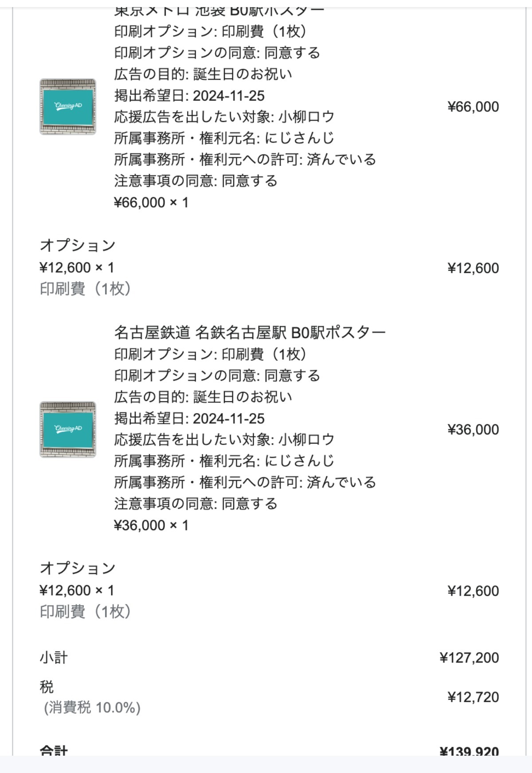Click the ¥127,200 subtotal amount
The image size is (532, 773).
coord(469,658)
